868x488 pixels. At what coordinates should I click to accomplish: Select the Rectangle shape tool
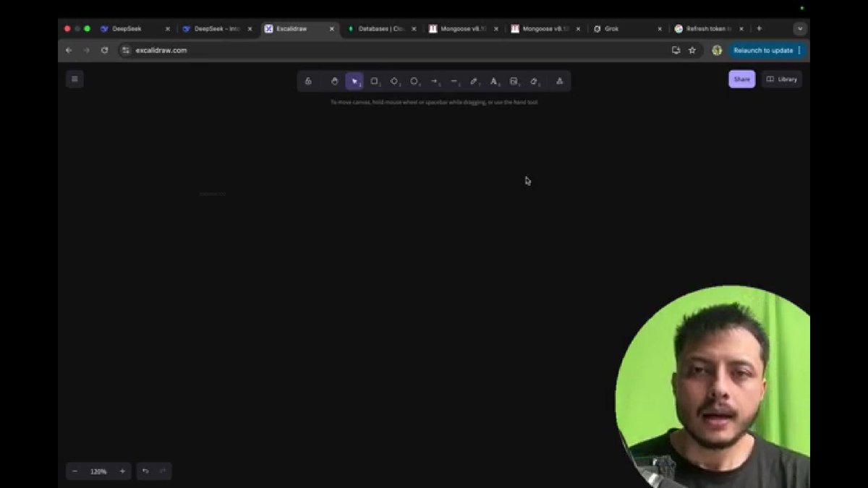tap(375, 81)
